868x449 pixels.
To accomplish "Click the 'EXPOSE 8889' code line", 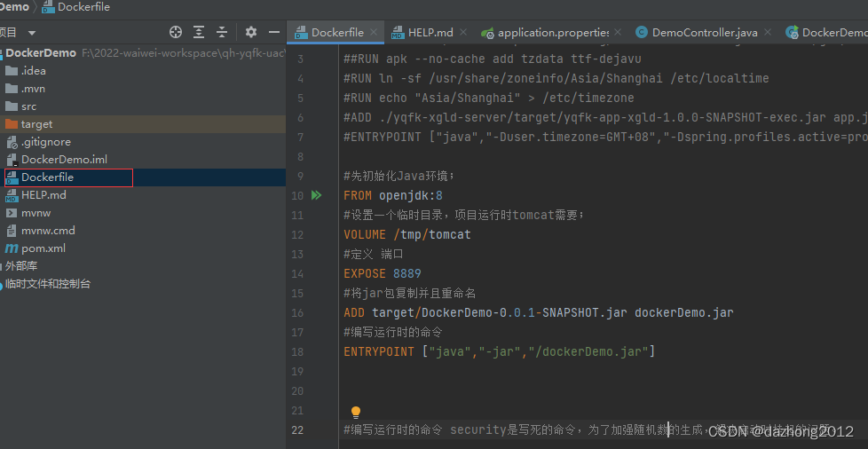I will [x=383, y=273].
